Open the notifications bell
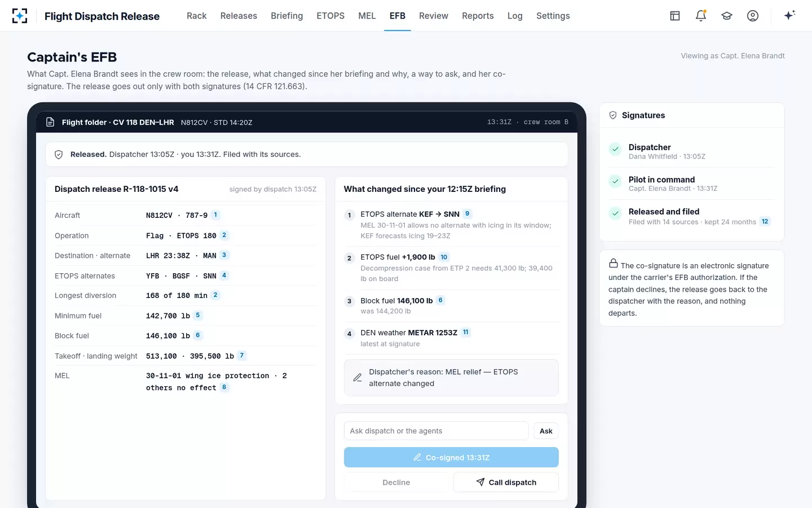 [701, 16]
